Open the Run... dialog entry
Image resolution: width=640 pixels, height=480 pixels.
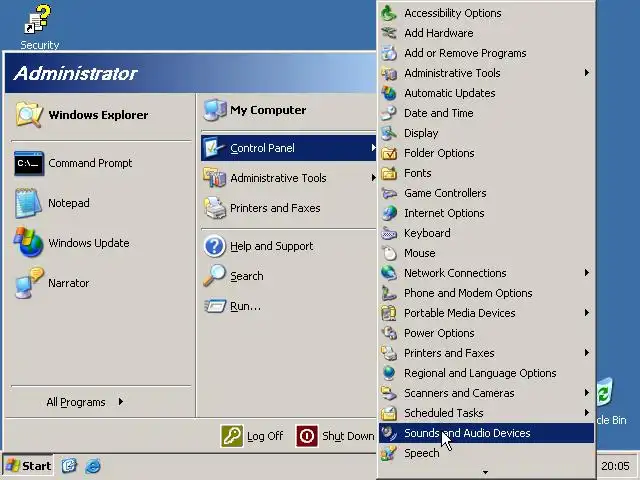pyautogui.click(x=289, y=306)
